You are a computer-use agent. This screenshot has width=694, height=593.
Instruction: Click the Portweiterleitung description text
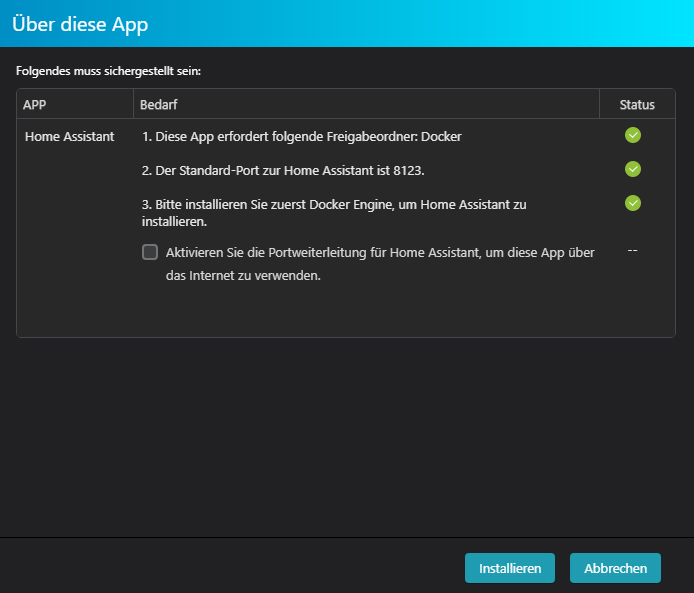380,264
